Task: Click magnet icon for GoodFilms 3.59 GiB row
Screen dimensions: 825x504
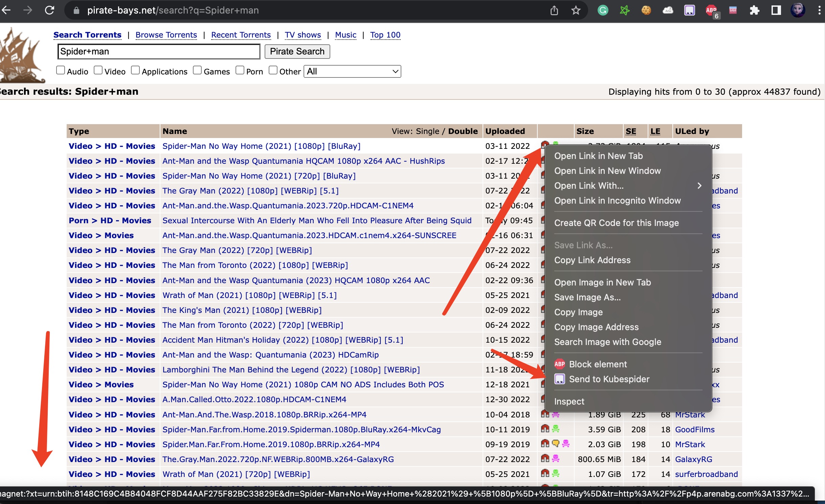Action: tap(545, 429)
